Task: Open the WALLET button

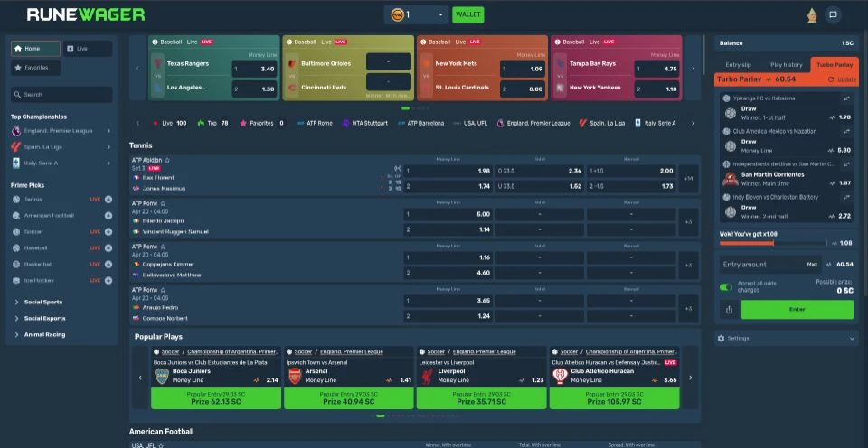Action: click(x=467, y=15)
